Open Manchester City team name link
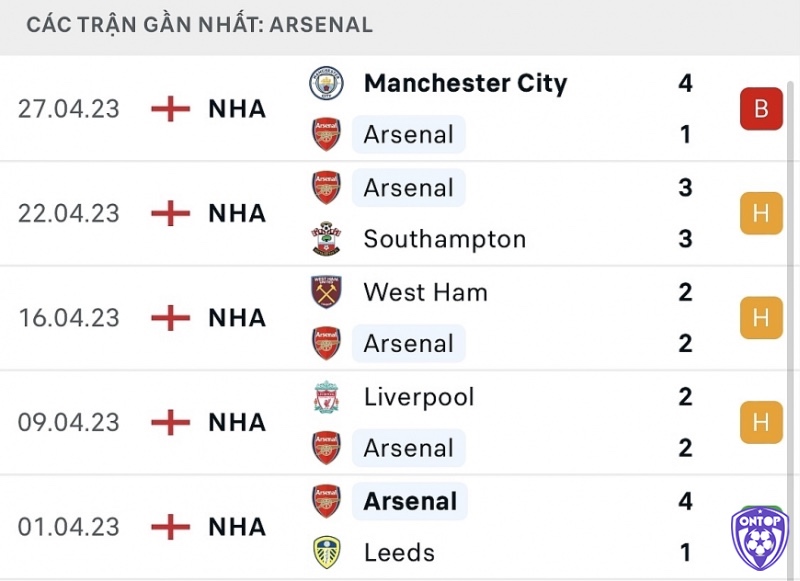 pos(465,83)
